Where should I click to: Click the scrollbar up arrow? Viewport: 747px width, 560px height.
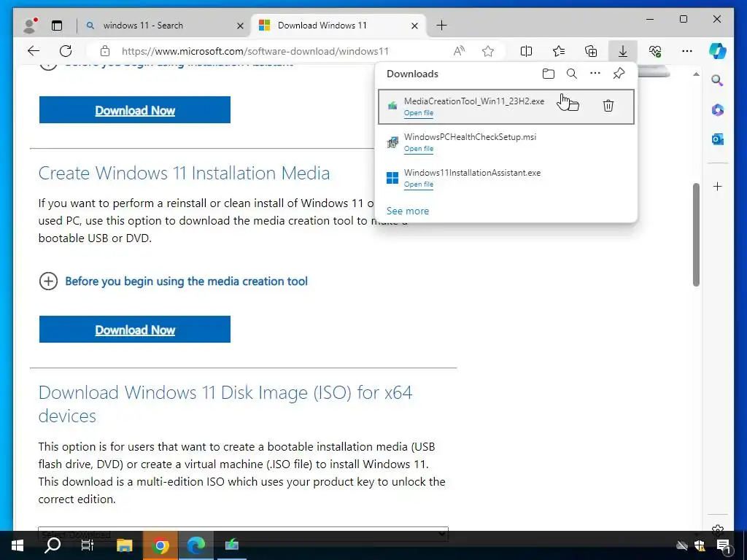click(696, 74)
